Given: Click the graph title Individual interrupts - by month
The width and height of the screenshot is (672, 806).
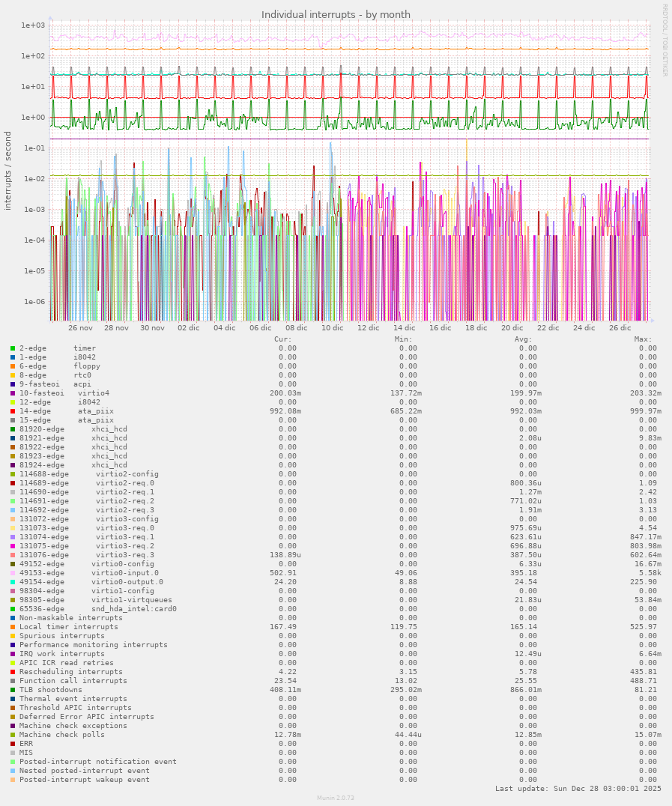Looking at the screenshot, I should coord(336,14).
